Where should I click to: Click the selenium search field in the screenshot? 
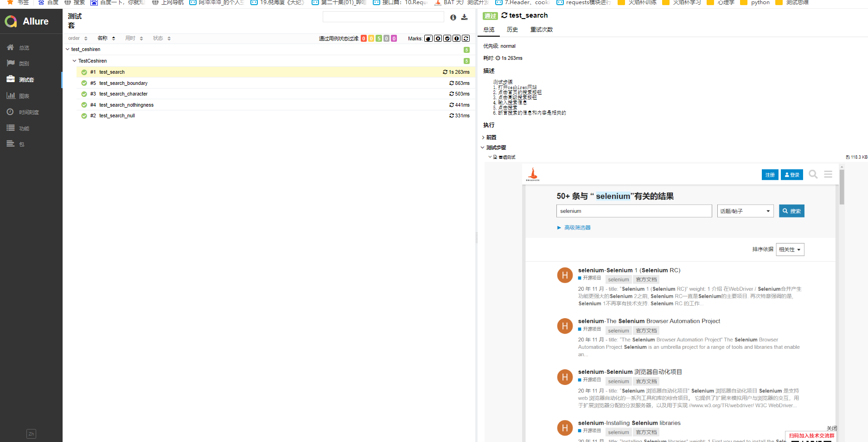(634, 211)
